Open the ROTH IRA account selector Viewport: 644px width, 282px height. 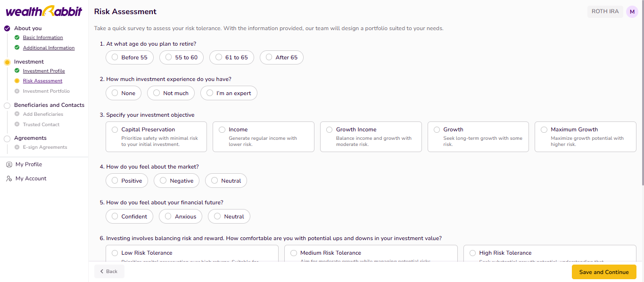point(605,12)
